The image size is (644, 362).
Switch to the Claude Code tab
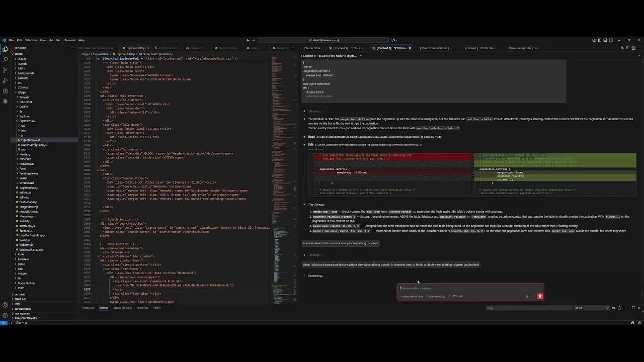(x=312, y=48)
